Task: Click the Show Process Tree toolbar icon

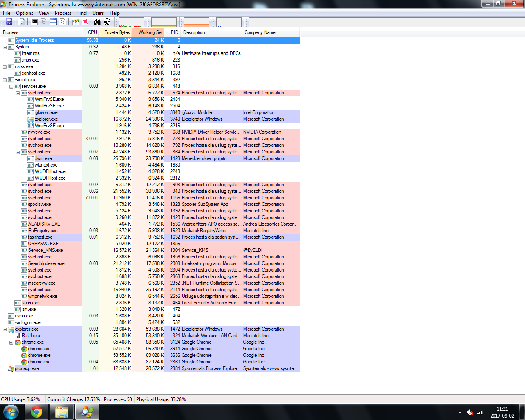Action: point(44,22)
